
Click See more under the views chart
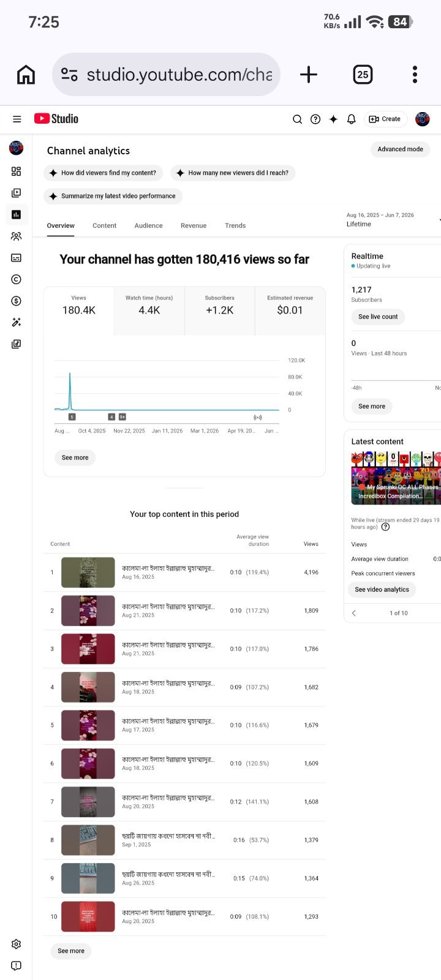coord(75,458)
